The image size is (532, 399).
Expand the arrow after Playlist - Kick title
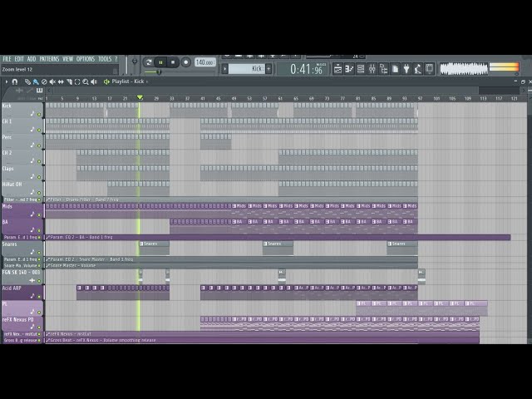(x=147, y=81)
